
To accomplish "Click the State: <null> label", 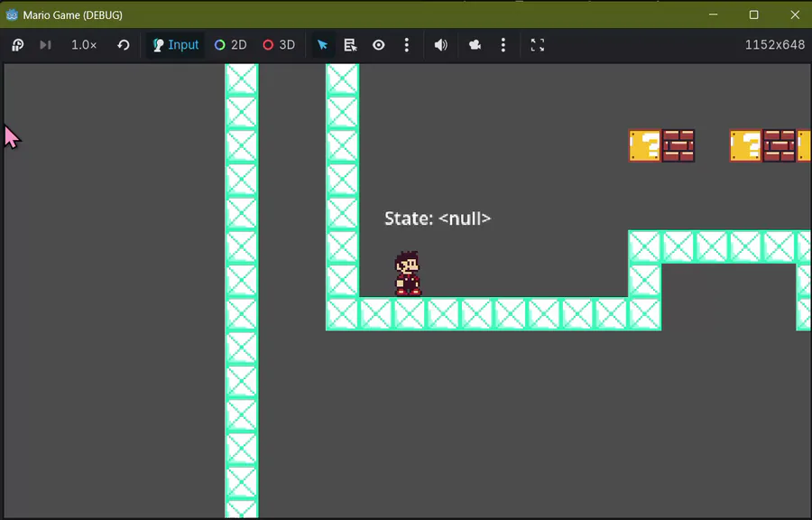I will [x=438, y=218].
